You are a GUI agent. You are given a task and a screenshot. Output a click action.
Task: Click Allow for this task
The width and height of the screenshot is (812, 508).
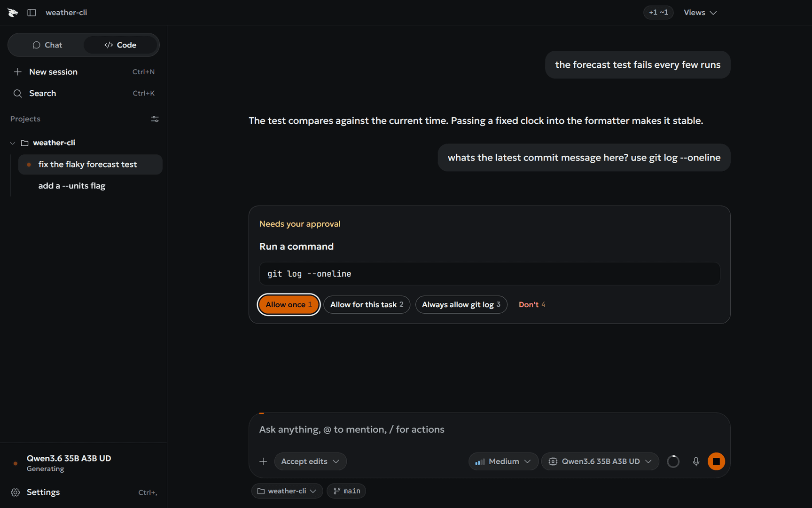coord(367,305)
